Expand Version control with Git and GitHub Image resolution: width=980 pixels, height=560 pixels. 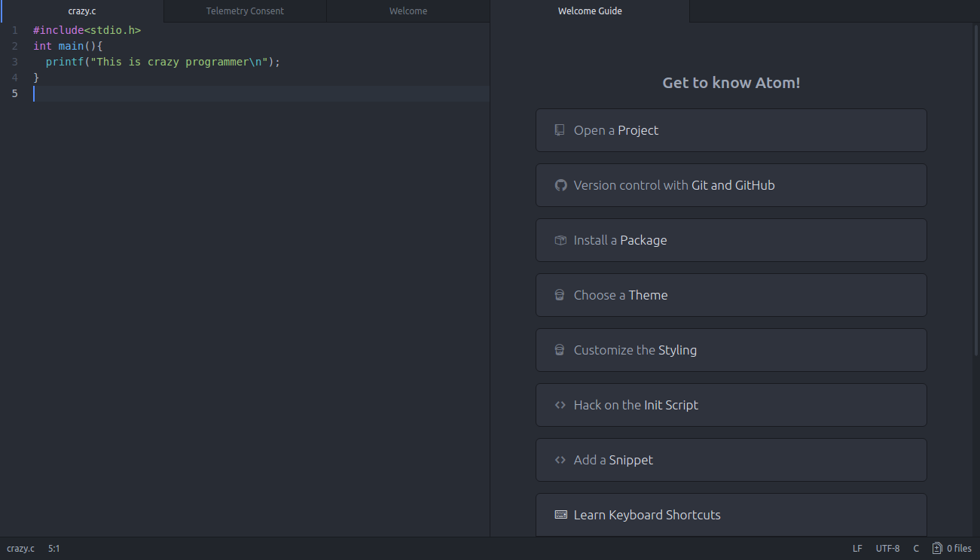click(x=731, y=185)
